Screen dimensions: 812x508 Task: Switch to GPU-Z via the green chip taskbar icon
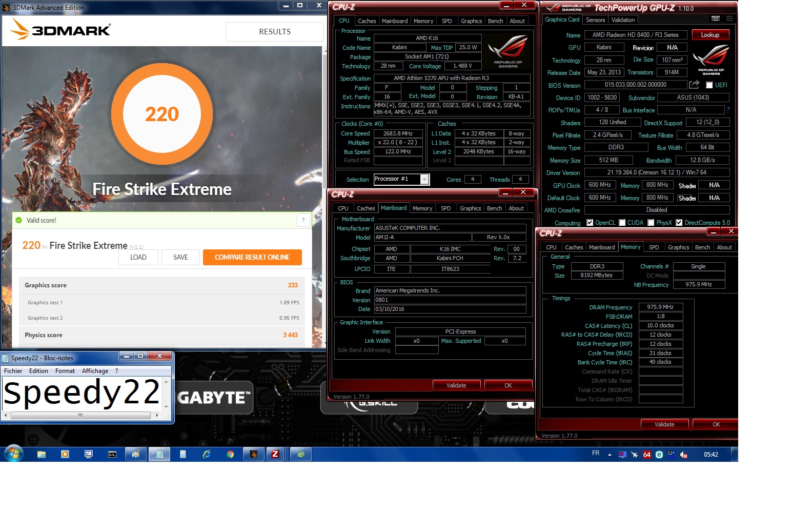(301, 454)
